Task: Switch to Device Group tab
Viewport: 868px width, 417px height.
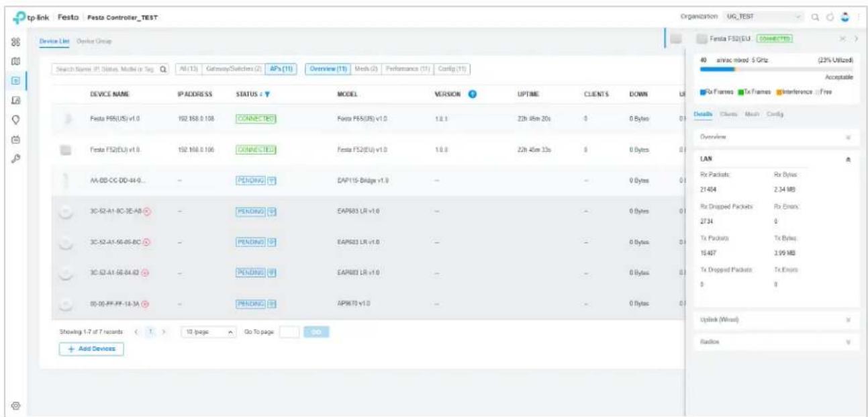Action: point(93,42)
